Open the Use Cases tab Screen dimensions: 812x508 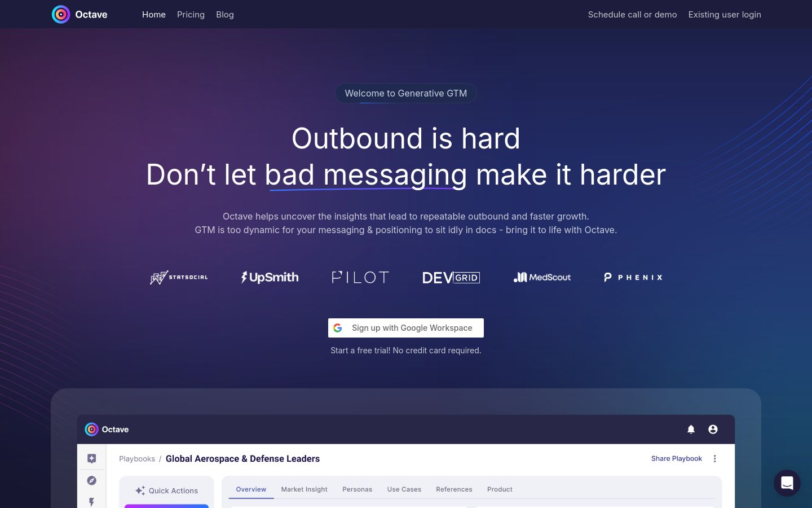click(x=404, y=489)
